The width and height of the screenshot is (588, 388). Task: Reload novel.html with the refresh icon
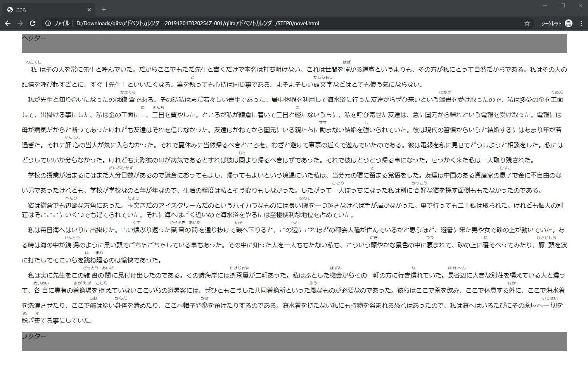33,23
